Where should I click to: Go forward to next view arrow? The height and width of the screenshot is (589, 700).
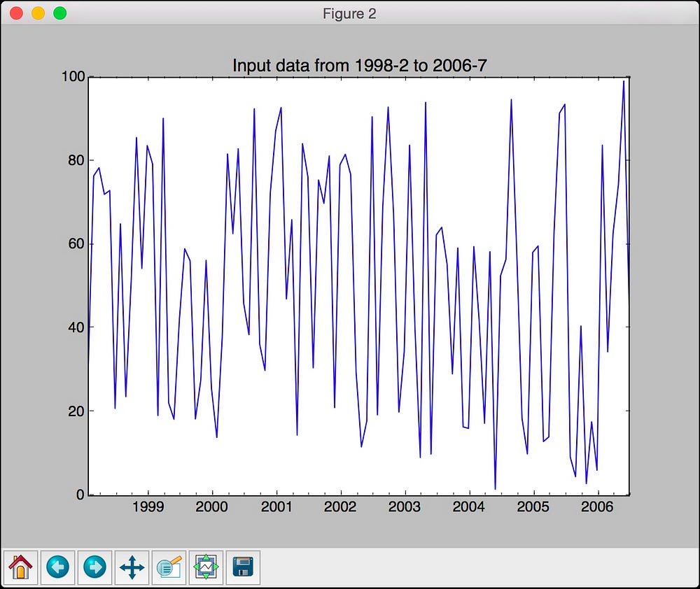[x=94, y=567]
